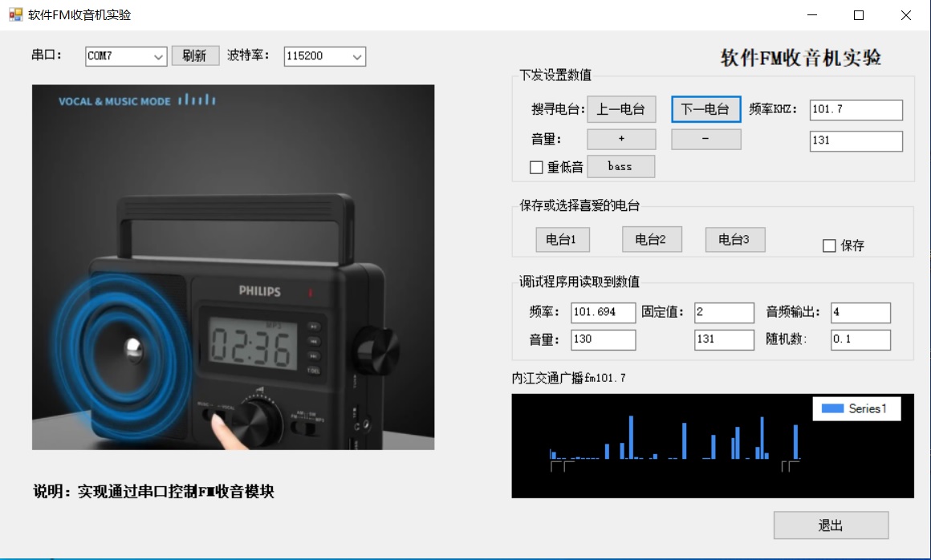Click the 波特率 label
The height and width of the screenshot is (560, 931).
(x=248, y=55)
